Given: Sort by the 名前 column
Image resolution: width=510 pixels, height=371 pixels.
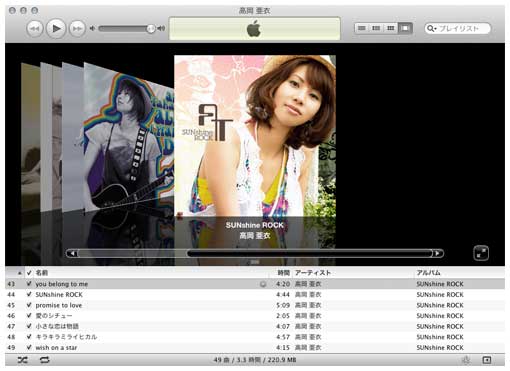Looking at the screenshot, I should click(x=42, y=273).
